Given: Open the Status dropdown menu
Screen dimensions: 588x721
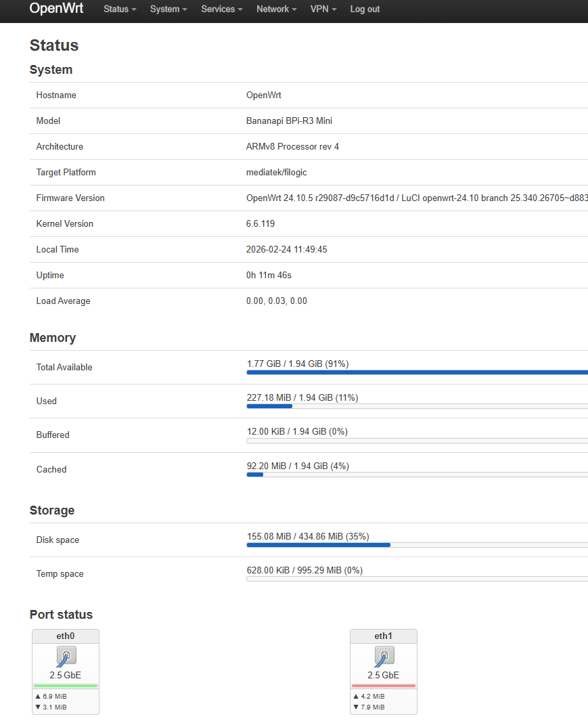Looking at the screenshot, I should tap(120, 9).
